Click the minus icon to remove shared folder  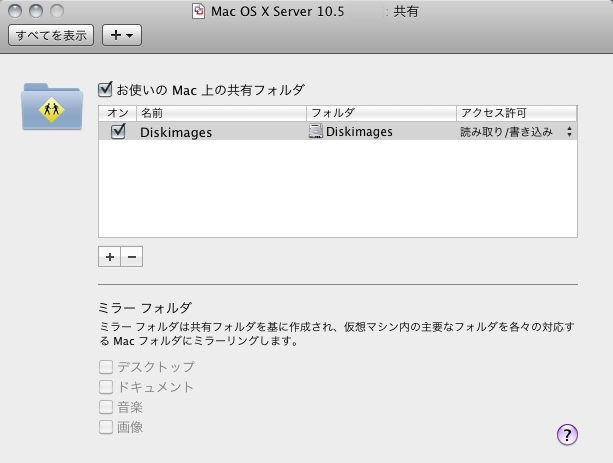[x=131, y=257]
